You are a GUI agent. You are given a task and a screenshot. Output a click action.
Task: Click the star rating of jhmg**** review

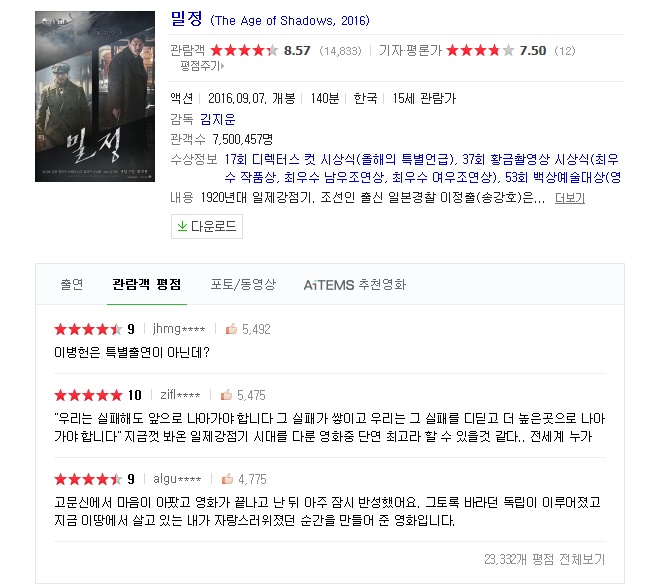coord(88,329)
